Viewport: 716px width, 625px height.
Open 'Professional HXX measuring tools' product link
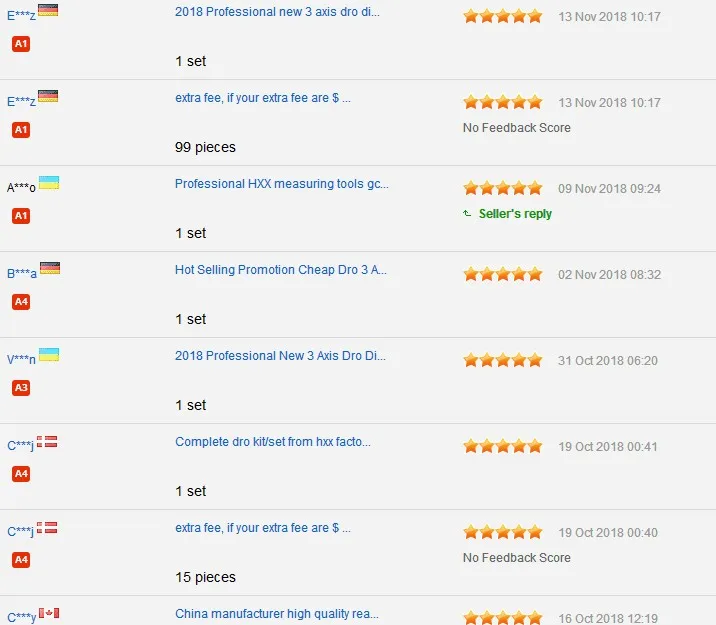[x=282, y=184]
